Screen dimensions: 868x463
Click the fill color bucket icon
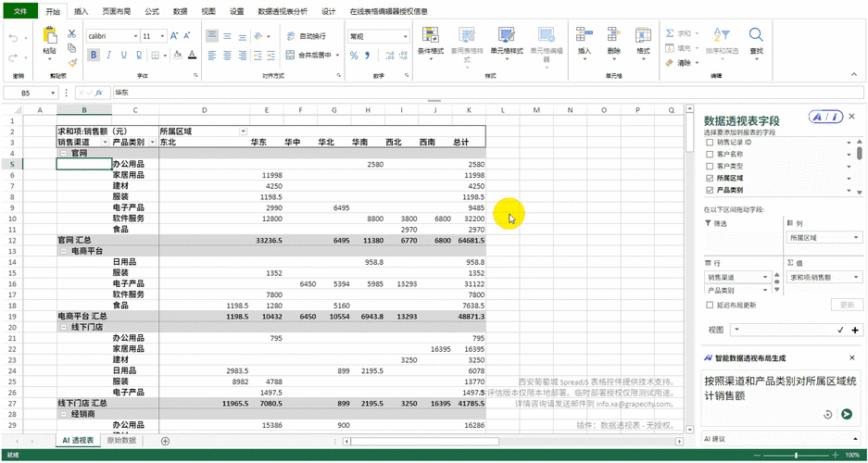coord(178,55)
